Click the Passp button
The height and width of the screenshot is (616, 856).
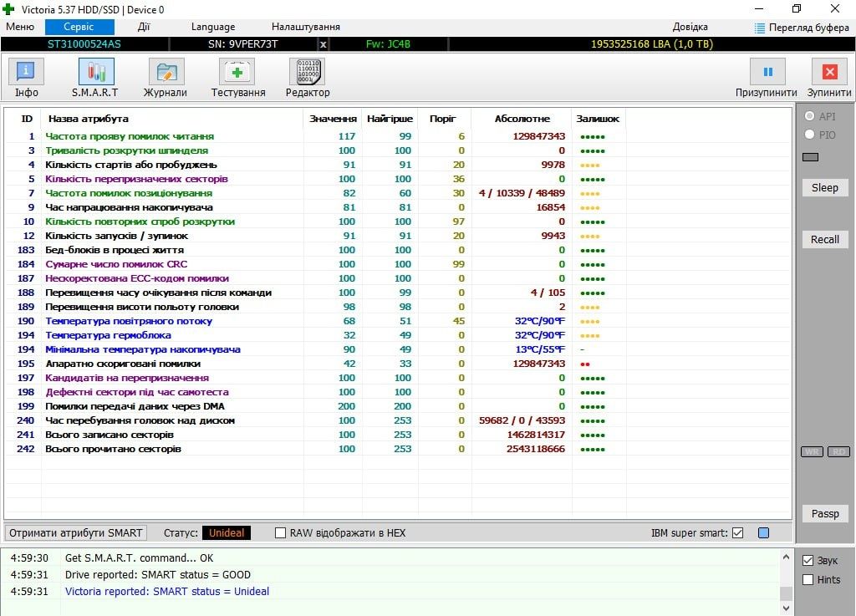(x=825, y=514)
